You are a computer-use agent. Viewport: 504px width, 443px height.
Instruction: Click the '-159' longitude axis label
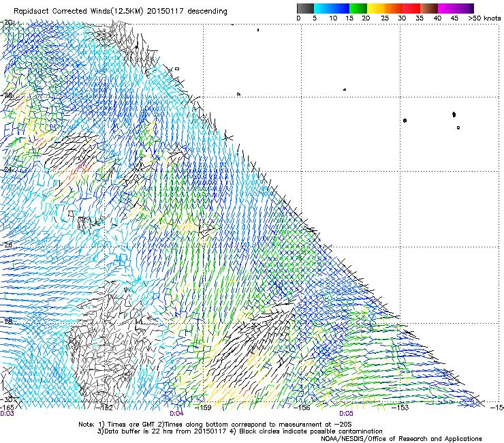point(203,408)
